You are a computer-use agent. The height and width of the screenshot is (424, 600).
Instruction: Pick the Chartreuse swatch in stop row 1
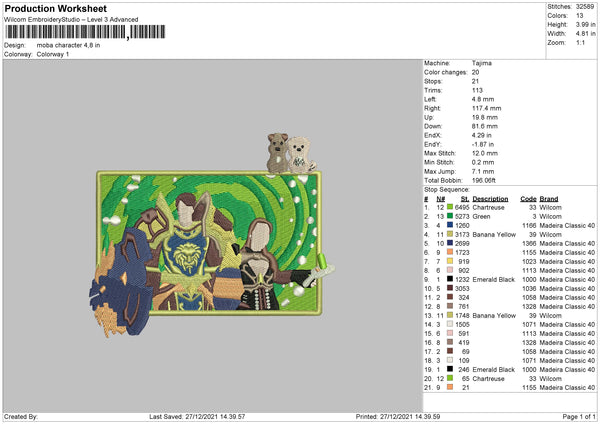(450, 207)
